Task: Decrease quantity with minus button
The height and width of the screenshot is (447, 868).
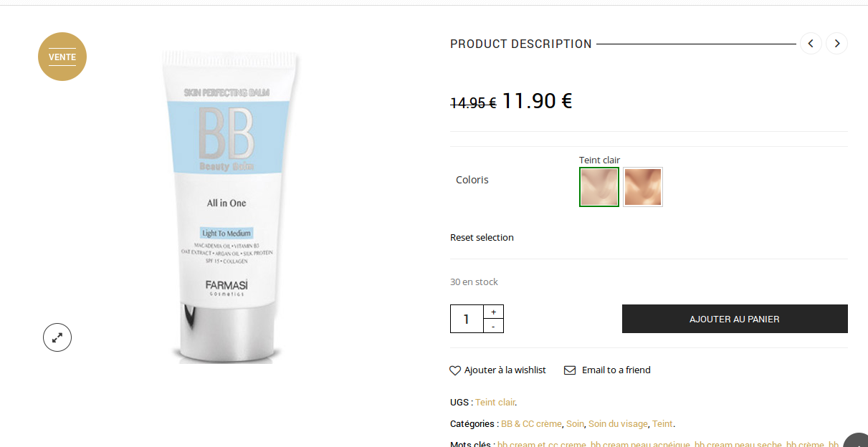Action: pos(493,326)
